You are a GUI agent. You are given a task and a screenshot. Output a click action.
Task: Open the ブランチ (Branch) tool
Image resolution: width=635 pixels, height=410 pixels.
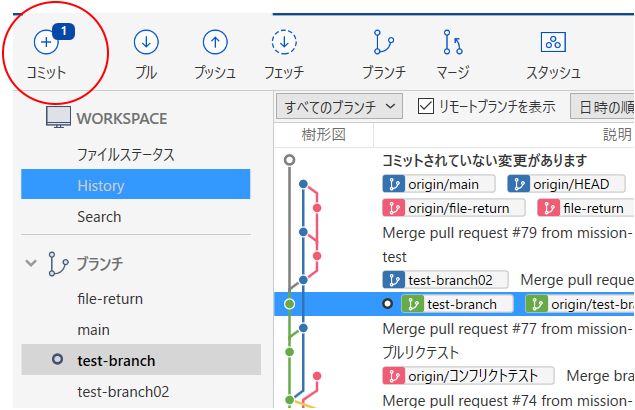tap(384, 43)
